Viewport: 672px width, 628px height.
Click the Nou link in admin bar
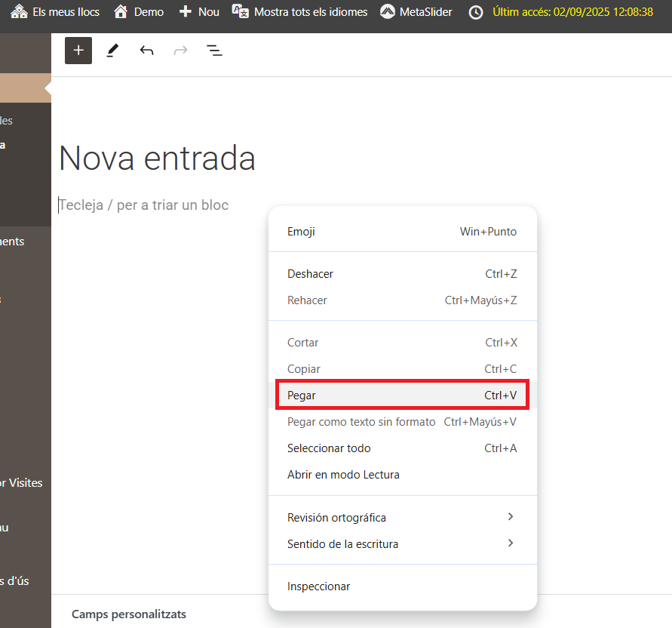pos(200,12)
